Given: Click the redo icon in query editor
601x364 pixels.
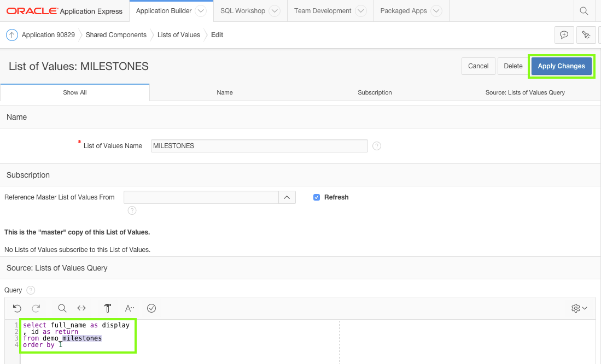Looking at the screenshot, I should [x=36, y=308].
